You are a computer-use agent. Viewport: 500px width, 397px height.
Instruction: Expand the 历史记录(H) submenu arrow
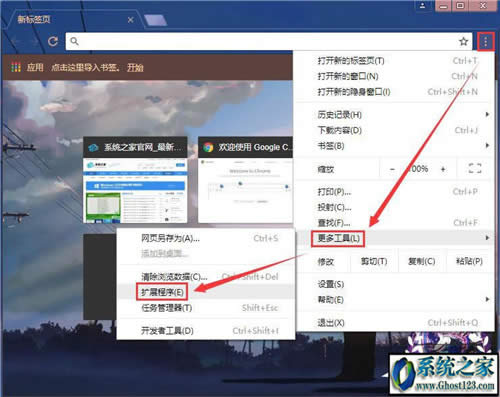[487, 114]
